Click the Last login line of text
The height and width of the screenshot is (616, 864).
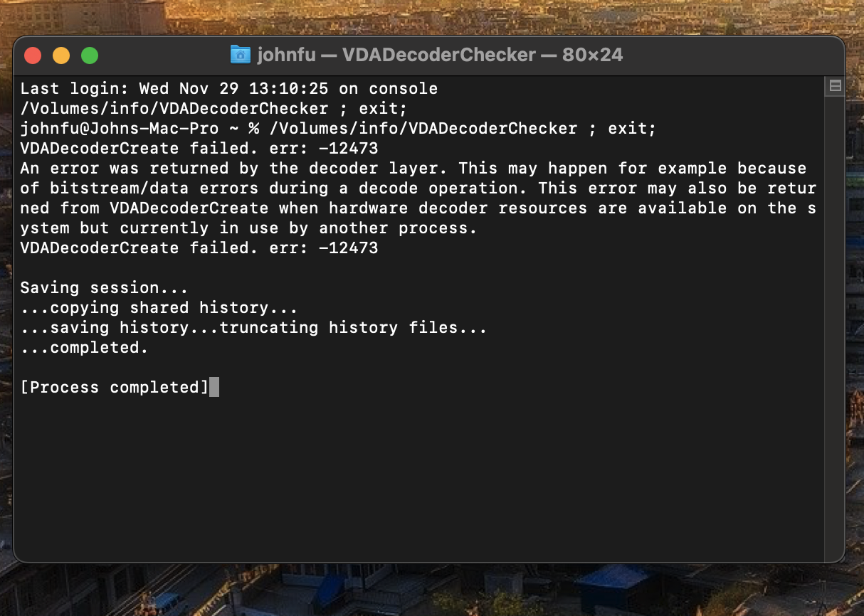point(229,89)
